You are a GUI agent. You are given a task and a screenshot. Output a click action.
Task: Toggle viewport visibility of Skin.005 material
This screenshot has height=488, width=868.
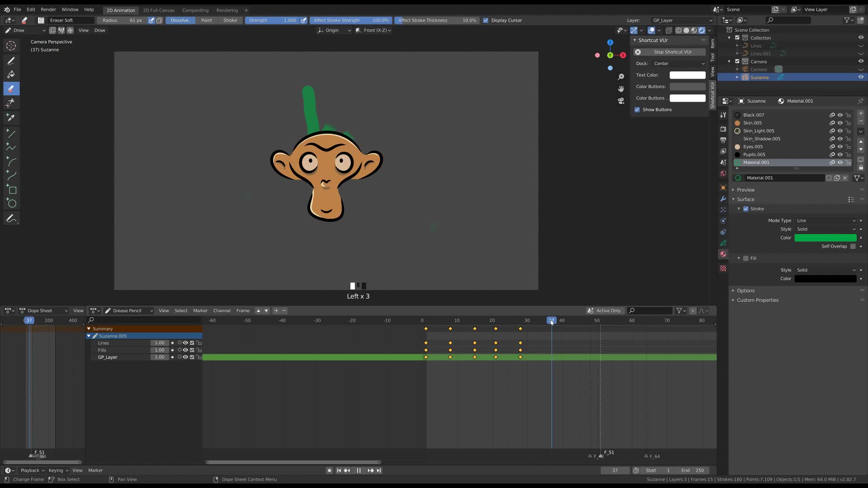pyautogui.click(x=840, y=123)
